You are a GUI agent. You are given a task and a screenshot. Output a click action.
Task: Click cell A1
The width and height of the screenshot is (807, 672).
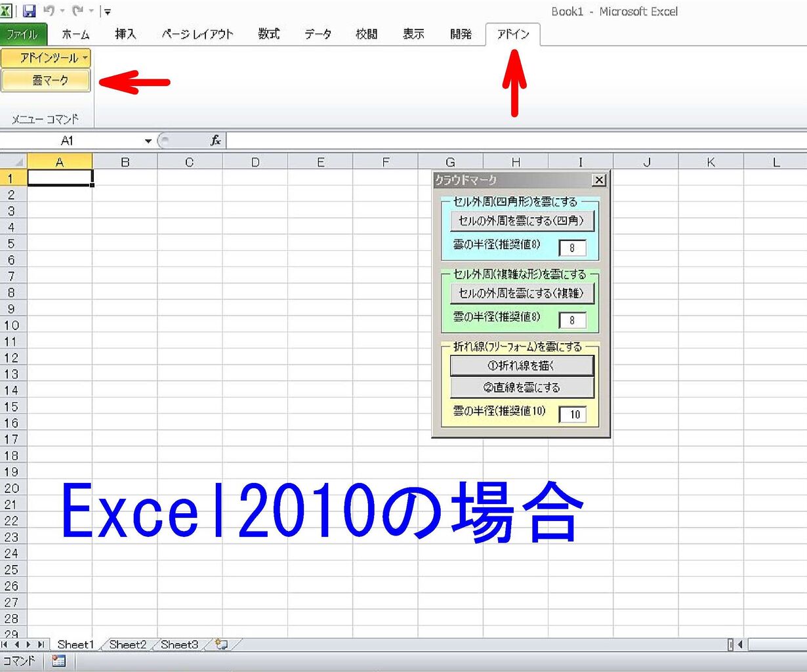(60, 177)
